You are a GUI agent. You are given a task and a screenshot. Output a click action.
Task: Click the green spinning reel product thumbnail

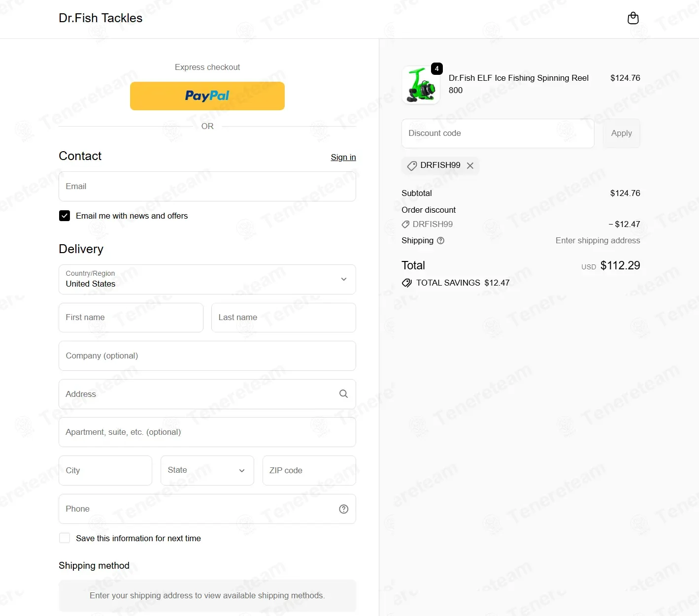click(421, 85)
